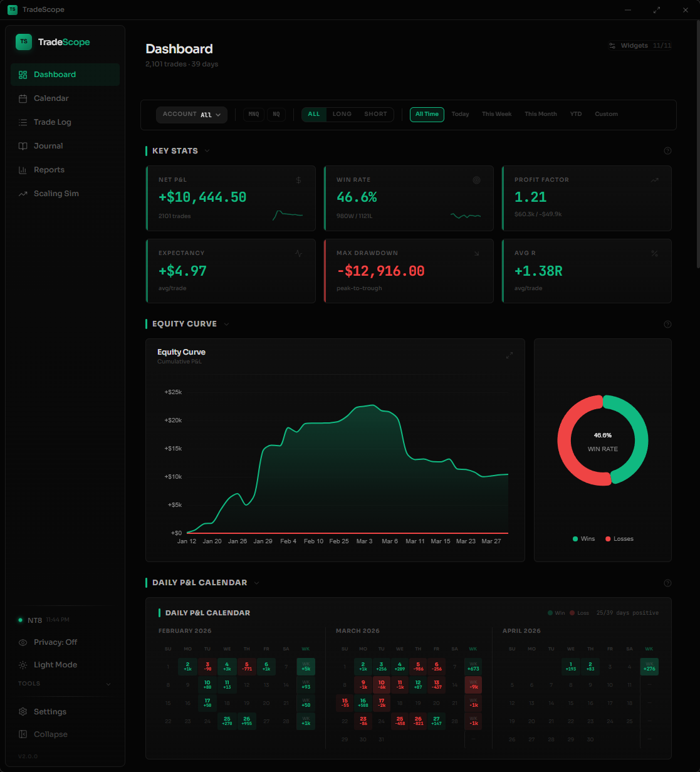Screen dimensions: 700x772
Task: Click the Key Stats help icon
Action: click(667, 150)
